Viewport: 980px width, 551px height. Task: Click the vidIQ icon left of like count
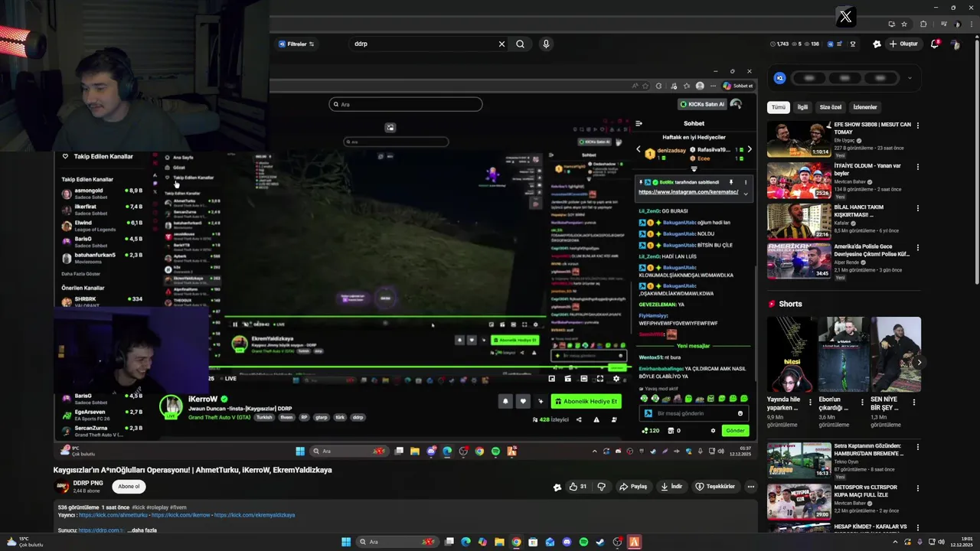click(x=557, y=487)
